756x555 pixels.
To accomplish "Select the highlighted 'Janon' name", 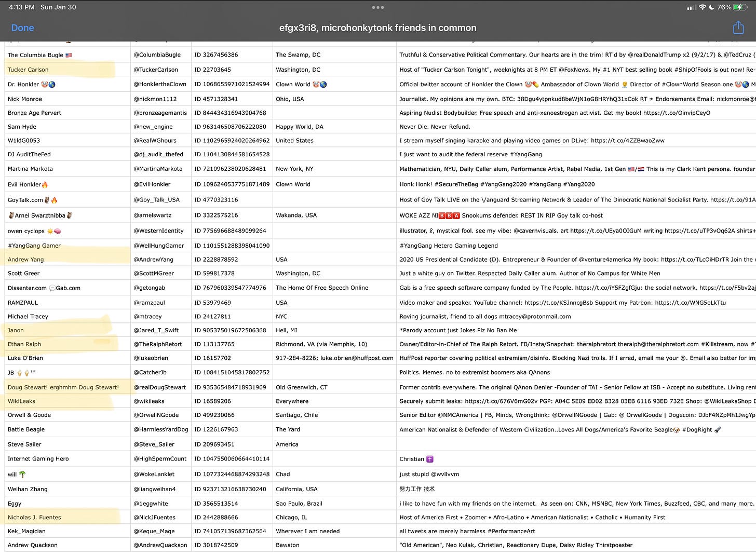I will pos(16,330).
